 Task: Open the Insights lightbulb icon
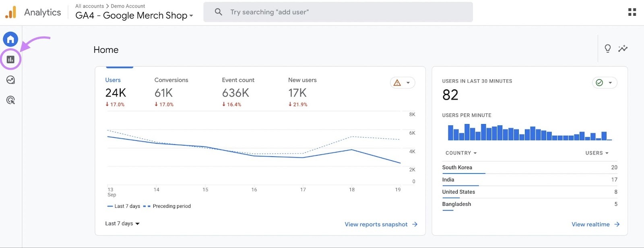[x=607, y=49]
